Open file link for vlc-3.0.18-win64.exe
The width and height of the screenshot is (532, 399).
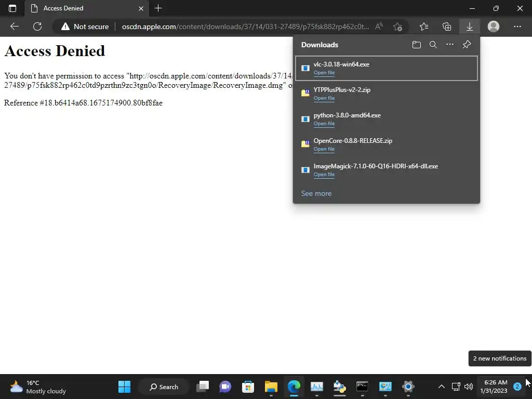click(x=324, y=73)
